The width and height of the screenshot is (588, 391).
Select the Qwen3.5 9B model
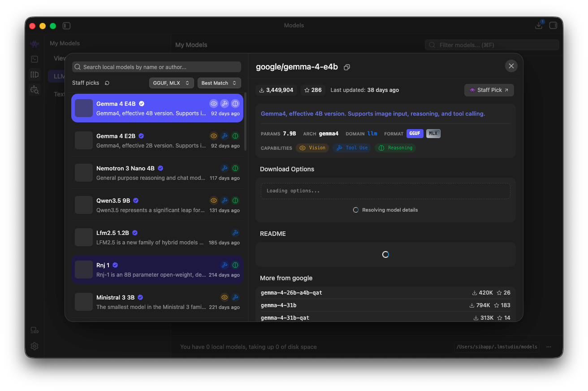(157, 205)
